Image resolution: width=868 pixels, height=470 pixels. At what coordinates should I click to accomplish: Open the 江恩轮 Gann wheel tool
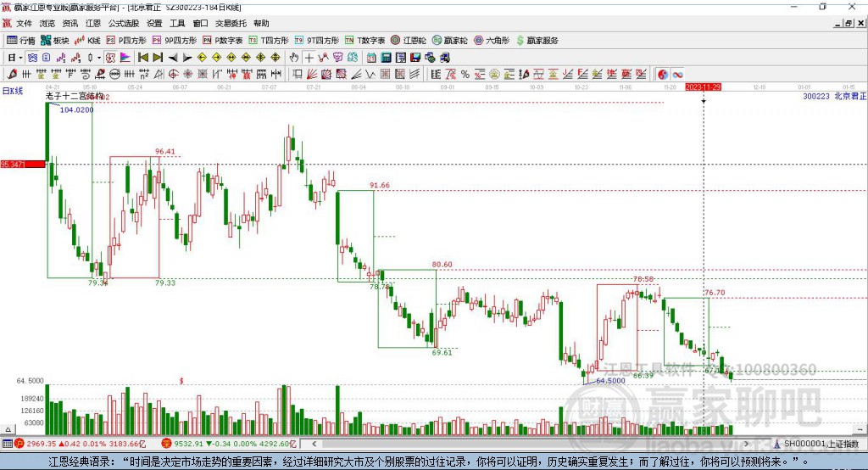(x=408, y=40)
